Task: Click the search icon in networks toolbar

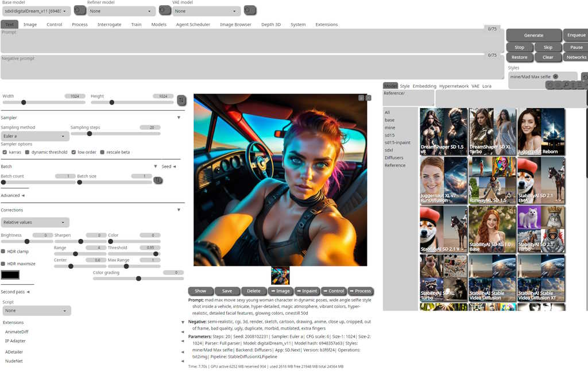Action: tap(566, 85)
